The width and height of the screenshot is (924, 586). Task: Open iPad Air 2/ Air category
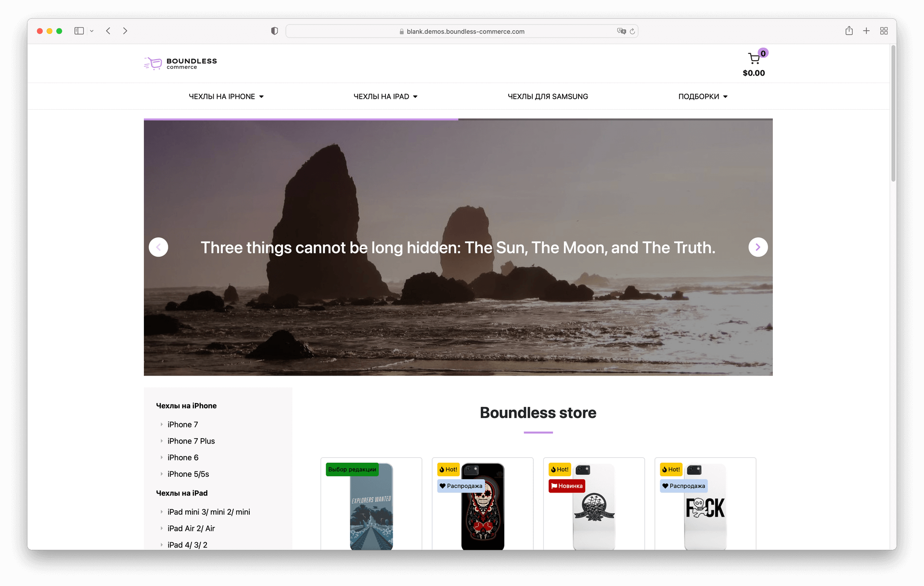click(x=191, y=528)
